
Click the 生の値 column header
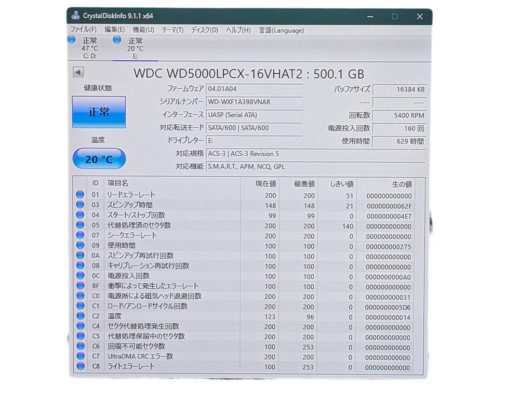(x=386, y=184)
